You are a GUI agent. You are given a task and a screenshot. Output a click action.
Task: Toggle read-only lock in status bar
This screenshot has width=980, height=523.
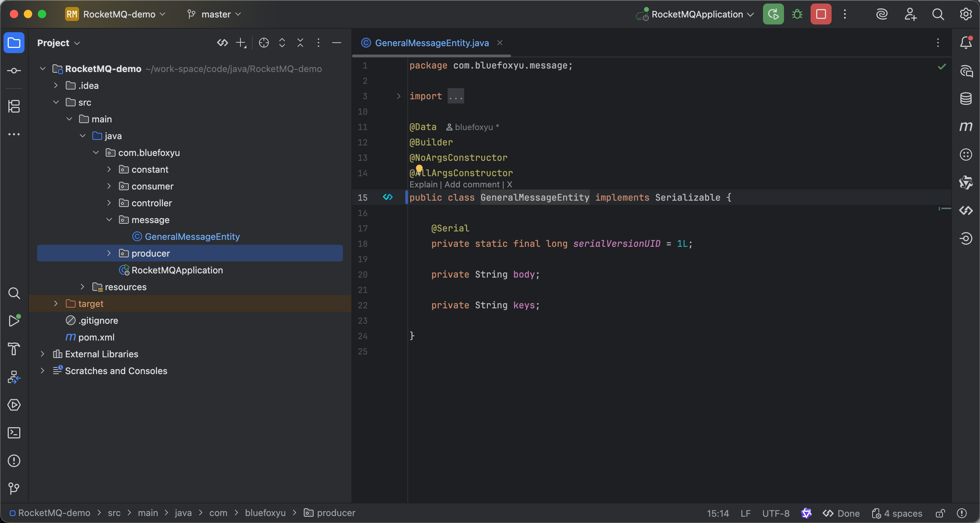pos(940,514)
